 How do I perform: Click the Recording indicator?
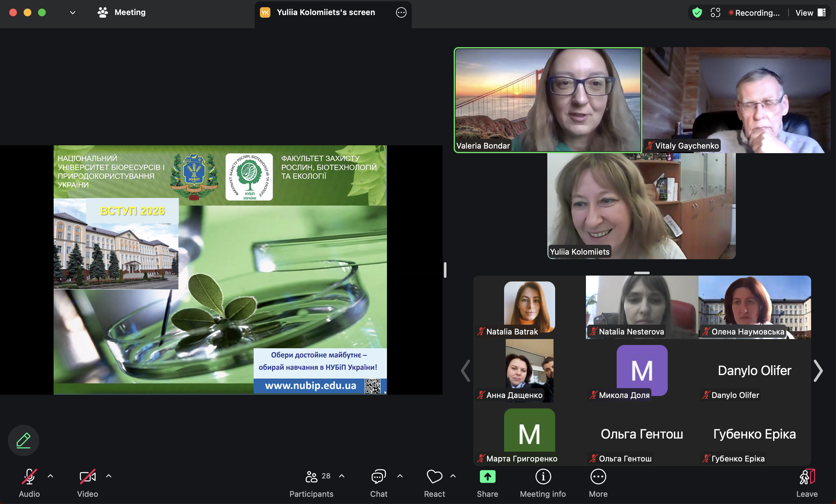[754, 13]
